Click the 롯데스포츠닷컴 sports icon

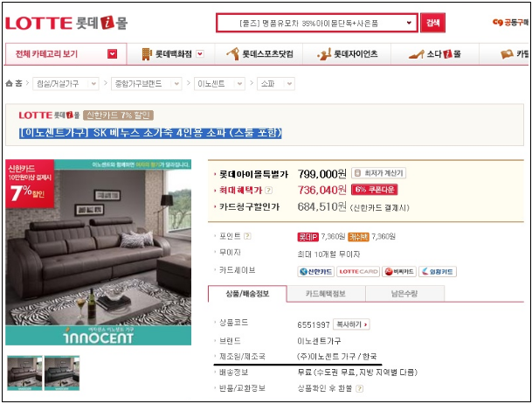(232, 54)
